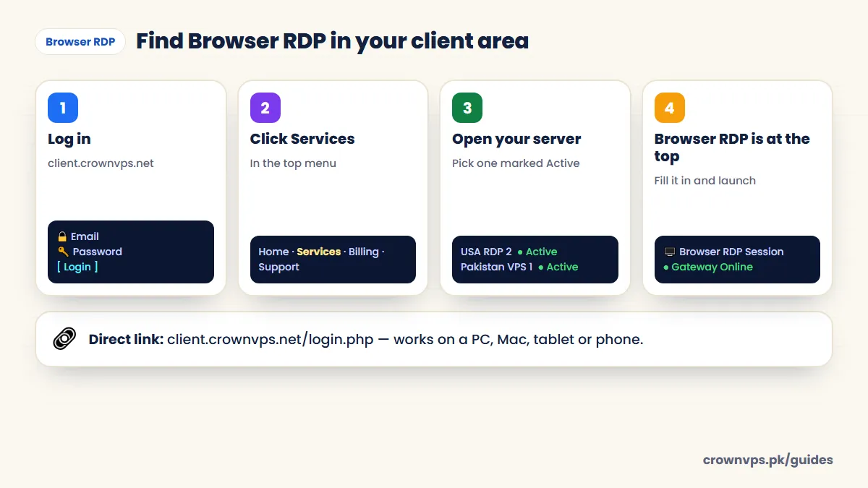This screenshot has width=868, height=488.
Task: Click the [ Login ] link
Action: (77, 267)
